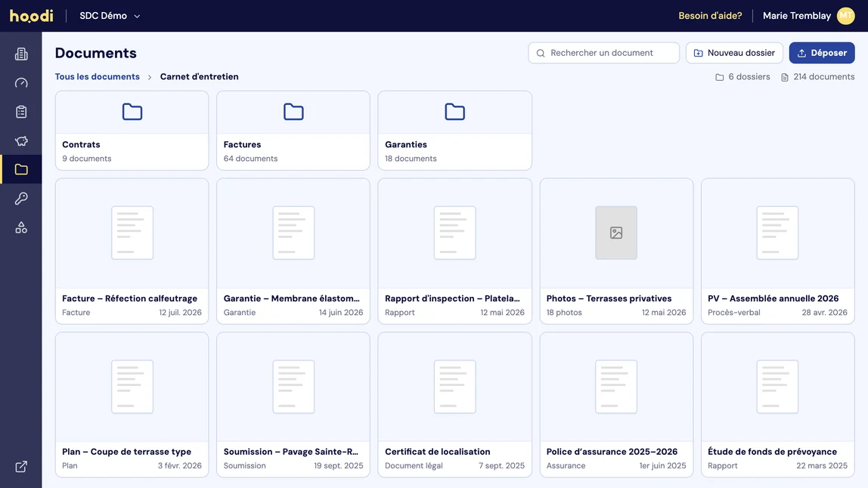Click the Nouveau dossier button
The width and height of the screenshot is (868, 488).
(x=734, y=53)
